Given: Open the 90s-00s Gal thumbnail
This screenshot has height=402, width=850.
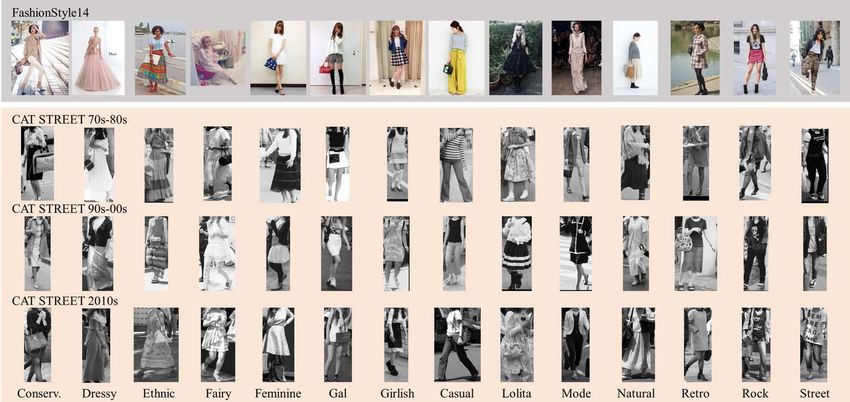Looking at the screenshot, I should 336,254.
